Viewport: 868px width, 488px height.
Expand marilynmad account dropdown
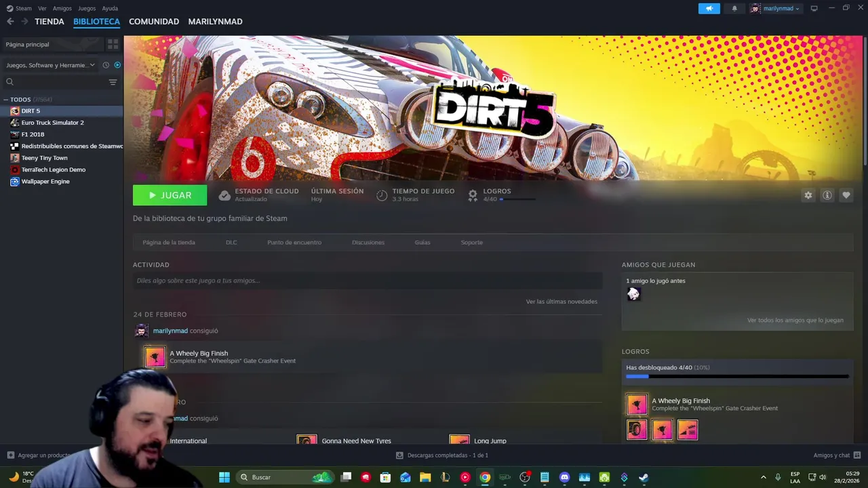[776, 8]
